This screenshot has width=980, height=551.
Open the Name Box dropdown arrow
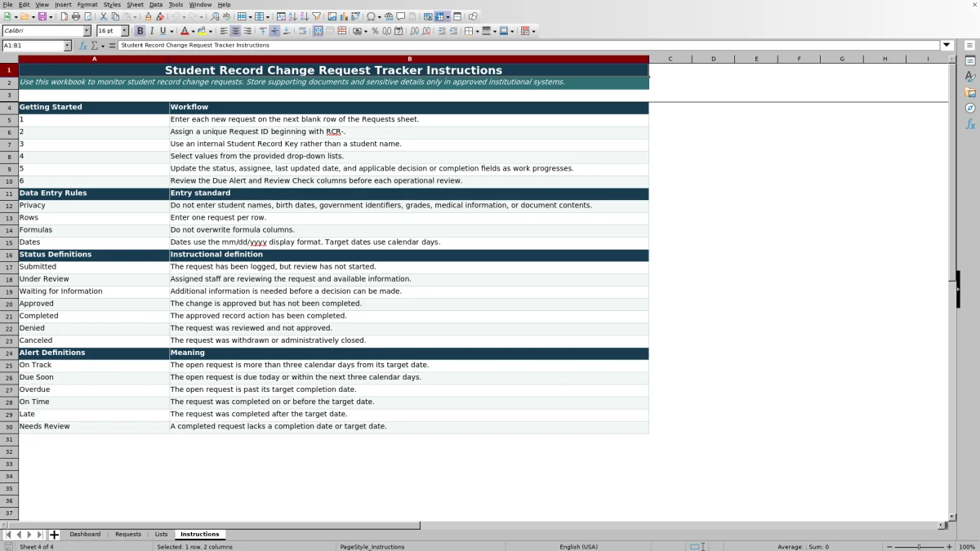[x=67, y=46]
